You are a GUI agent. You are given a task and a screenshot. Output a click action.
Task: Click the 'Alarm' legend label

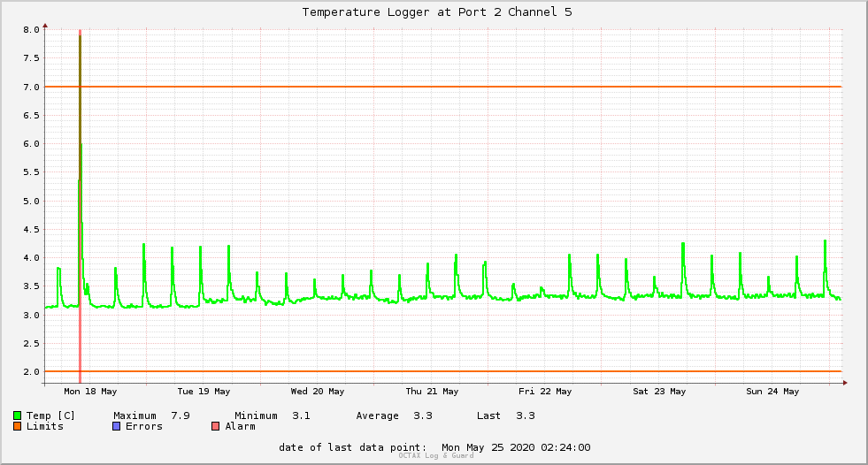pos(241,426)
